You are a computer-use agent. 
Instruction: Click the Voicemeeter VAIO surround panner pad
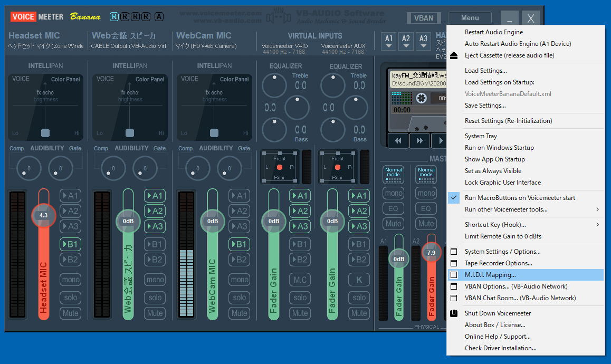(280, 168)
